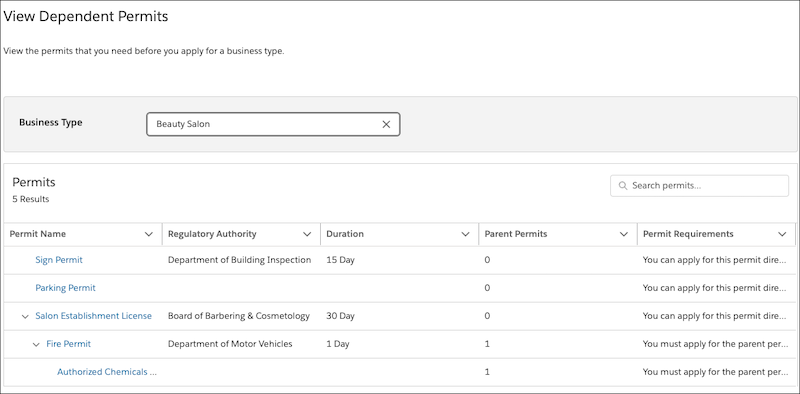Click the Fire Permit requirements text

click(715, 344)
